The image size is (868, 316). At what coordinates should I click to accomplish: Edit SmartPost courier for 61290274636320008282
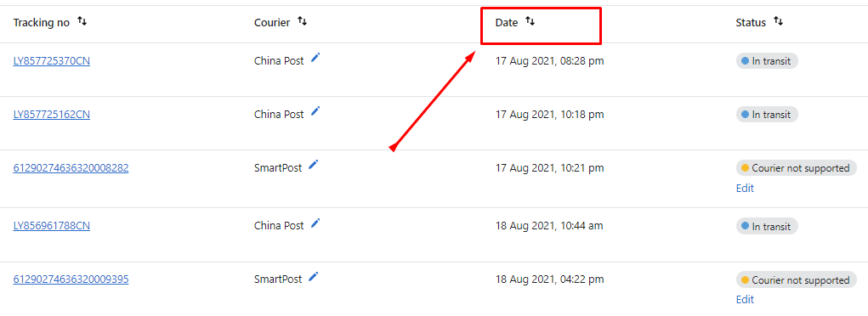click(x=314, y=165)
